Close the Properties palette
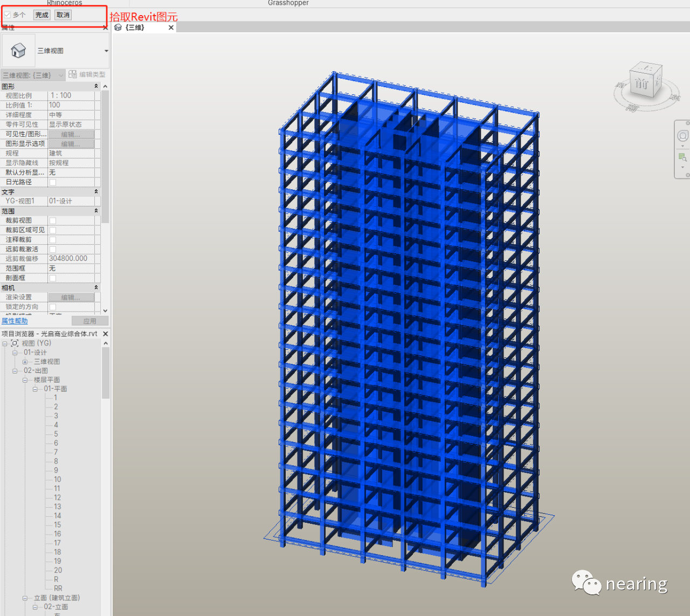The image size is (690, 616). click(105, 27)
